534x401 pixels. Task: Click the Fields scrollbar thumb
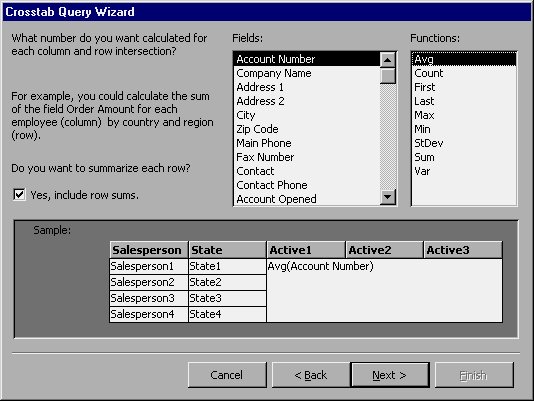click(x=388, y=76)
